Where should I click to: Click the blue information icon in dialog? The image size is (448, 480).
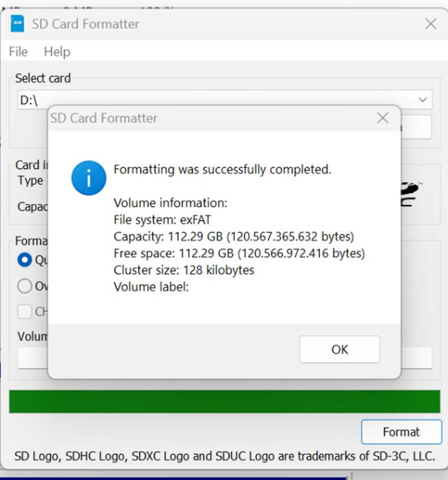88,178
